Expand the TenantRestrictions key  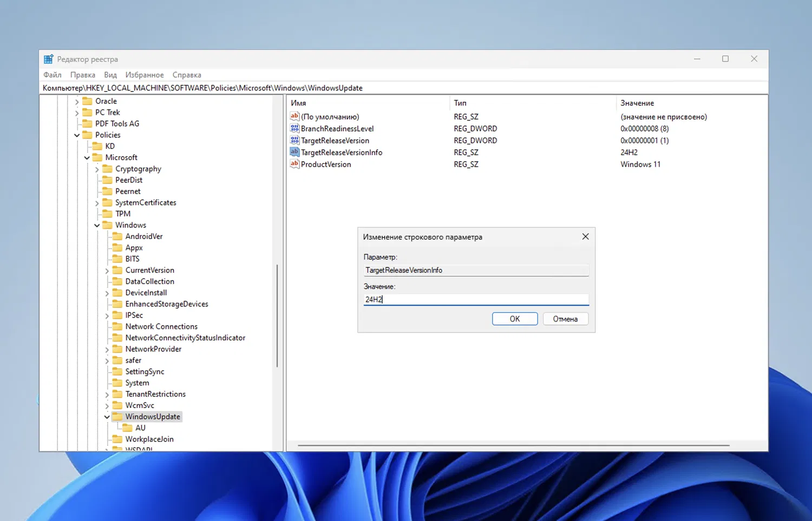coord(107,395)
